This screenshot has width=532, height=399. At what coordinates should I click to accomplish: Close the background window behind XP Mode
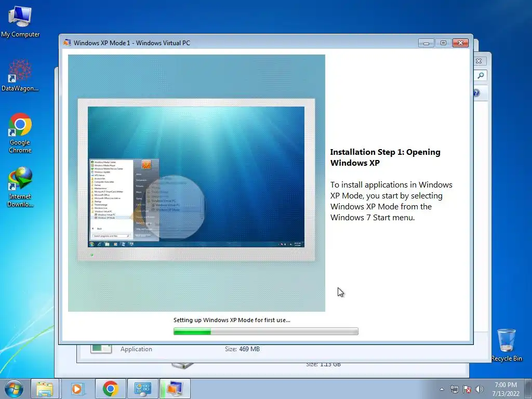(x=478, y=61)
